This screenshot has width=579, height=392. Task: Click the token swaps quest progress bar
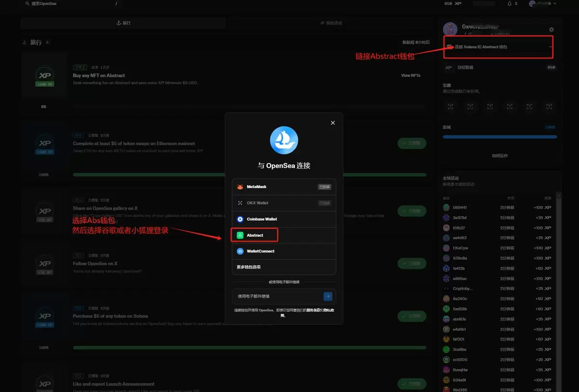[x=249, y=175]
